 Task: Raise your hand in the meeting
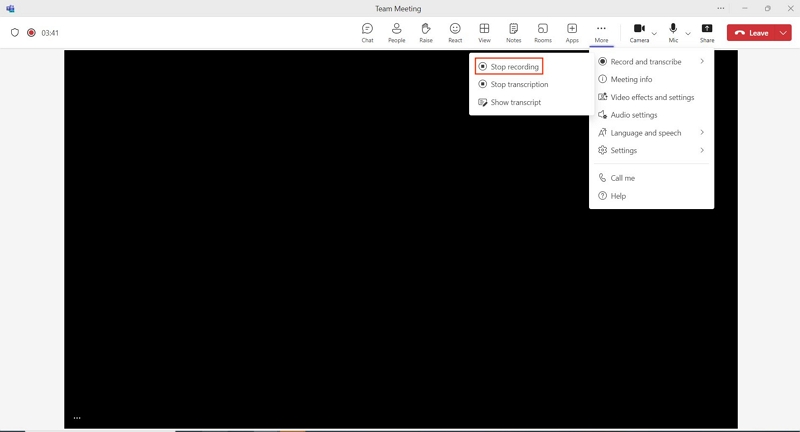426,33
